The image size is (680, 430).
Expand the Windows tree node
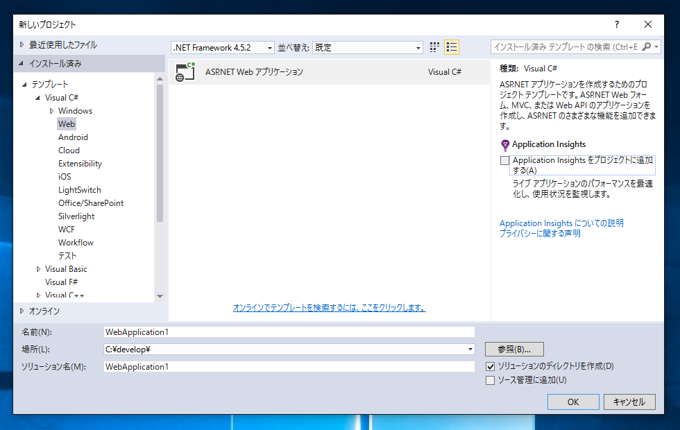(51, 111)
